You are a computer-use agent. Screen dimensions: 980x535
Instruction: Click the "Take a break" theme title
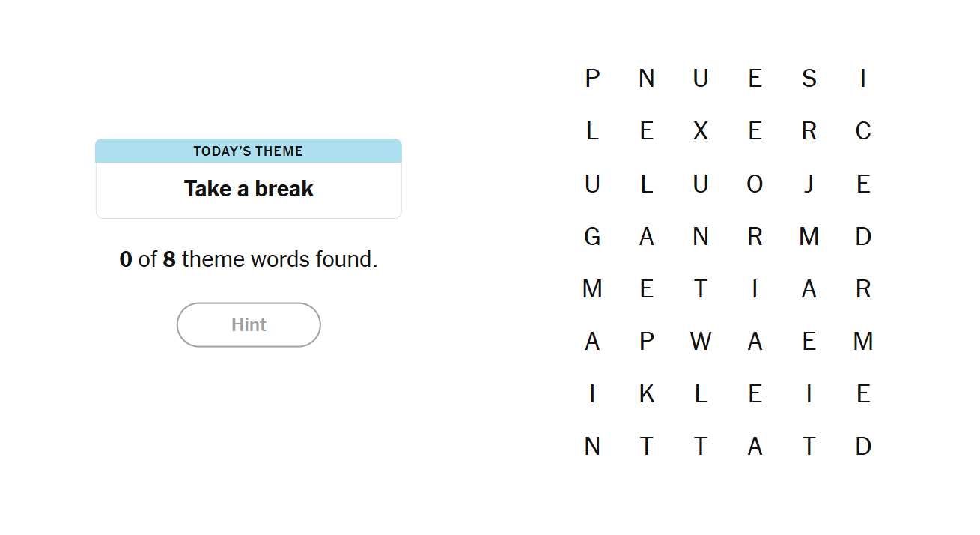click(x=249, y=189)
